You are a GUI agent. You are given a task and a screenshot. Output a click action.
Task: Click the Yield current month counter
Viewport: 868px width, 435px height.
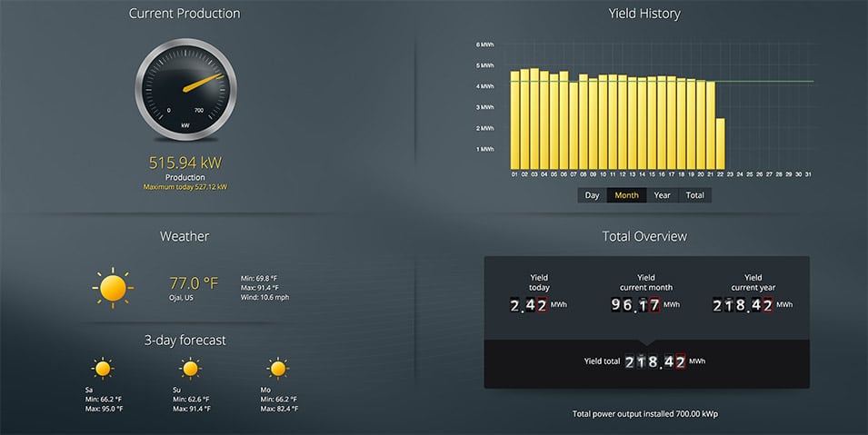tap(635, 305)
